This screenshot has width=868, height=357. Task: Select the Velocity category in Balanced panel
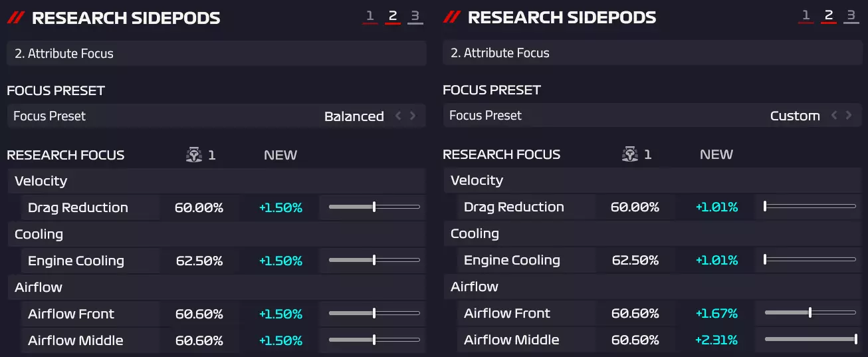(41, 181)
